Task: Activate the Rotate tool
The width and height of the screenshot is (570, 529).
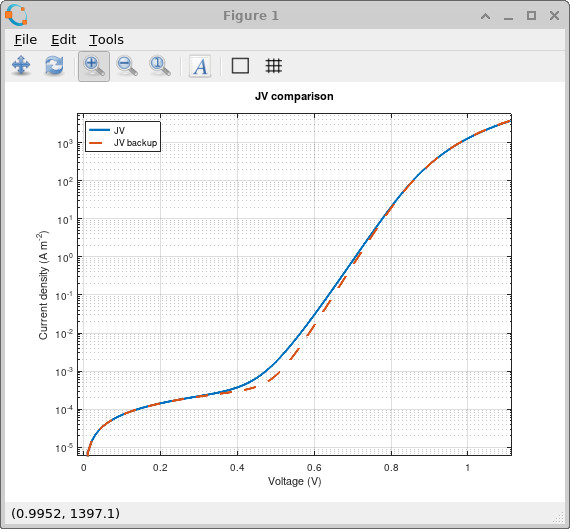Action: pyautogui.click(x=54, y=66)
